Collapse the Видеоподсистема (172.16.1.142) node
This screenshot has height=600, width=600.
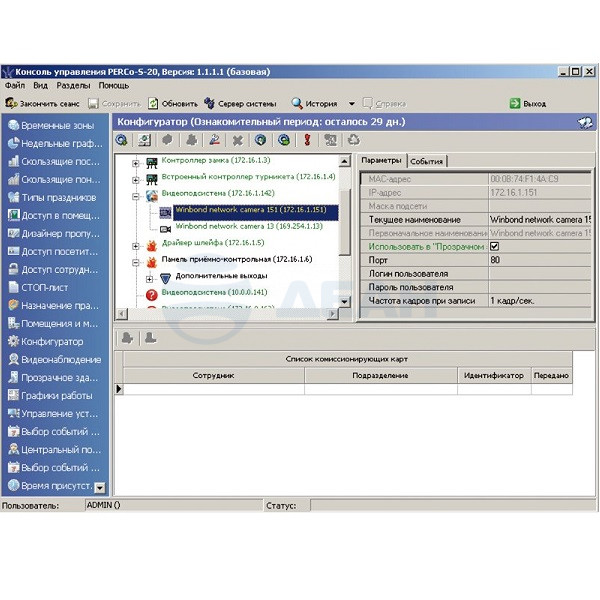point(136,195)
